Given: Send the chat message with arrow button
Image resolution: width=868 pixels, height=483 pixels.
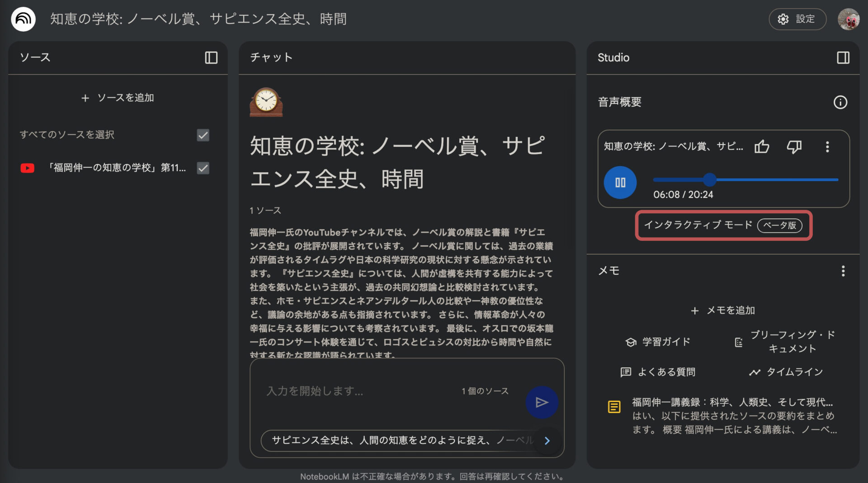Looking at the screenshot, I should [542, 402].
